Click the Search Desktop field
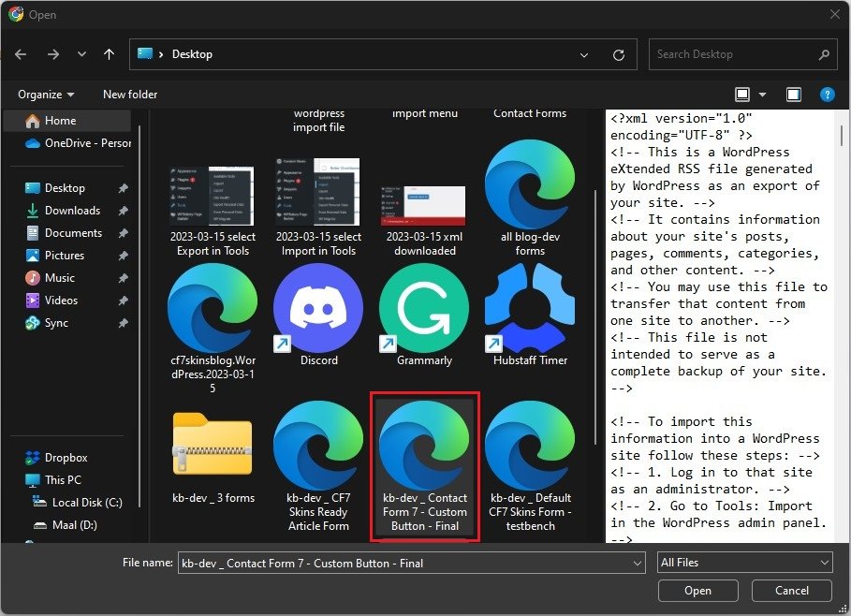This screenshot has height=616, width=851. (x=733, y=54)
